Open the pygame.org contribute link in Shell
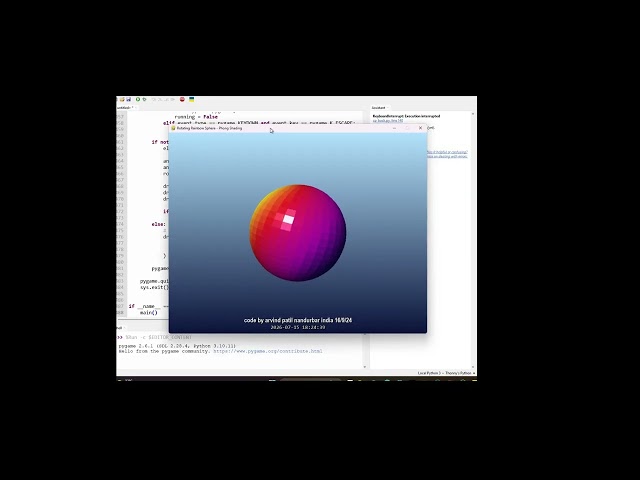 click(268, 351)
